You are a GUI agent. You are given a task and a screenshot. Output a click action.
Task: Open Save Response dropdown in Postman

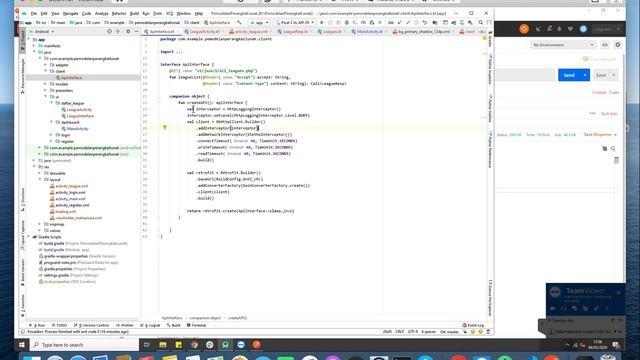point(600,135)
